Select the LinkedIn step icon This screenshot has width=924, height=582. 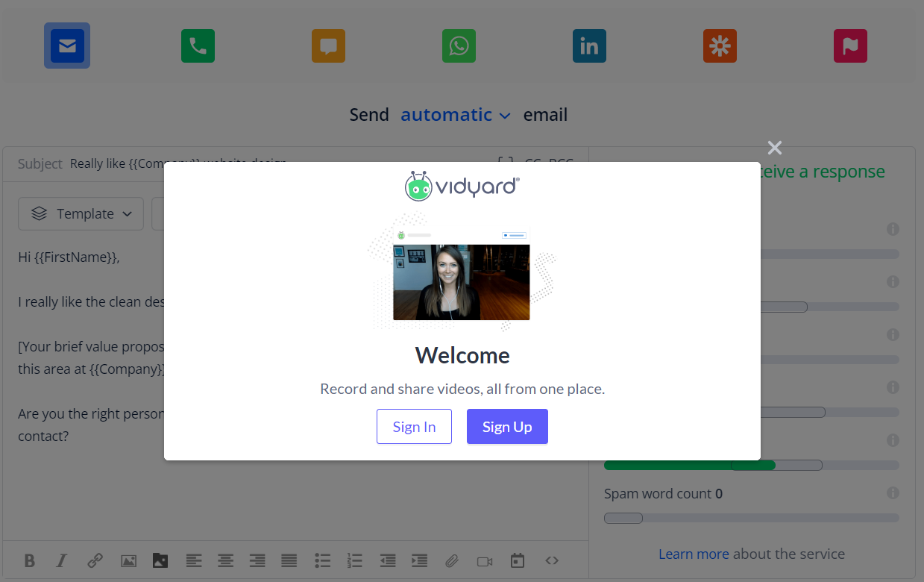(589, 46)
